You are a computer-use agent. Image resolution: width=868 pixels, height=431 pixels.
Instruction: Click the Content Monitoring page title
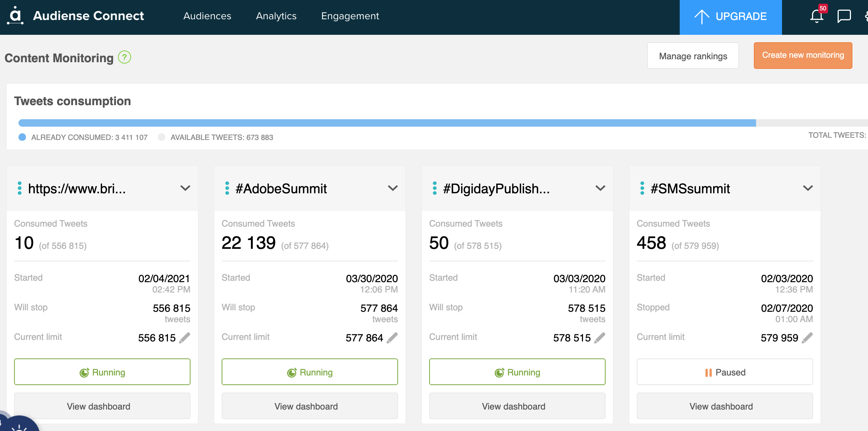(59, 58)
